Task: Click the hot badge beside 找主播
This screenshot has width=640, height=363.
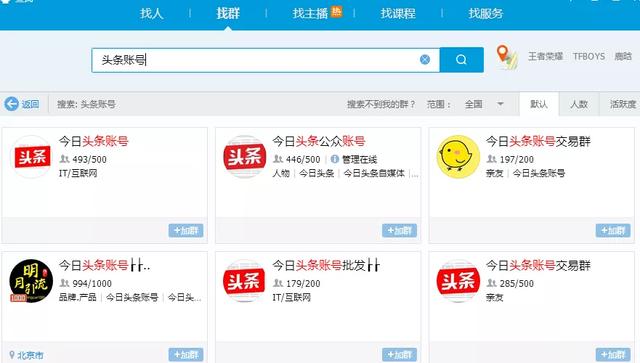Action: (x=336, y=11)
